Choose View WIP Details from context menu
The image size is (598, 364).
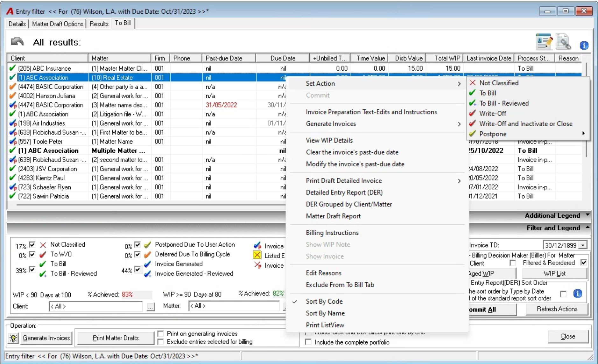329,140
